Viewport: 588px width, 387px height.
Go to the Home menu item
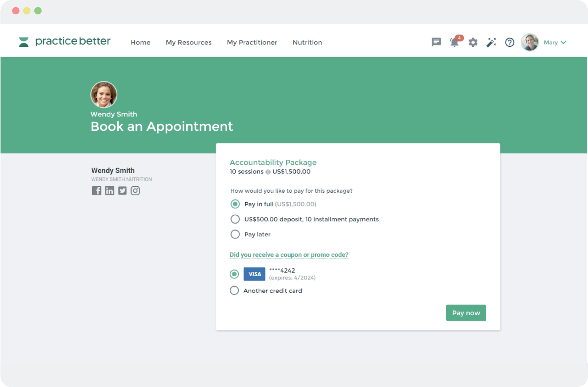coord(141,42)
